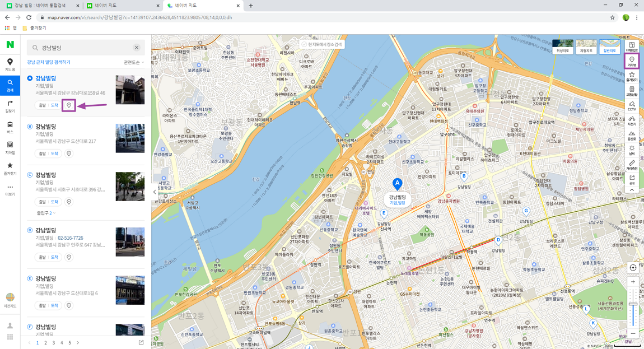Open the 지하철 subway icon in sidebar
This screenshot has width=644, height=349.
[x=10, y=147]
